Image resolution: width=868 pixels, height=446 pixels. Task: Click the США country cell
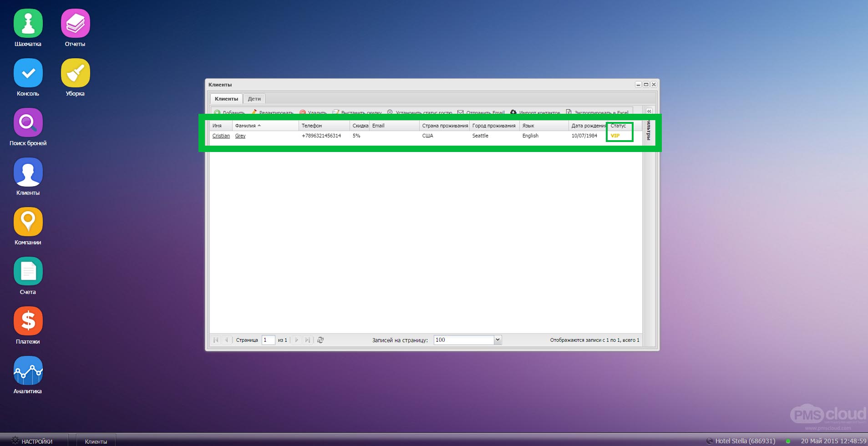(x=427, y=136)
